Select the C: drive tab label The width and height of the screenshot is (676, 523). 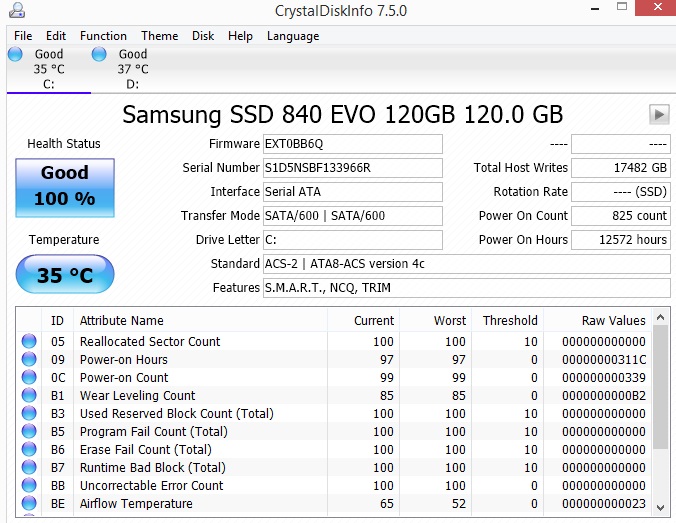(x=49, y=84)
